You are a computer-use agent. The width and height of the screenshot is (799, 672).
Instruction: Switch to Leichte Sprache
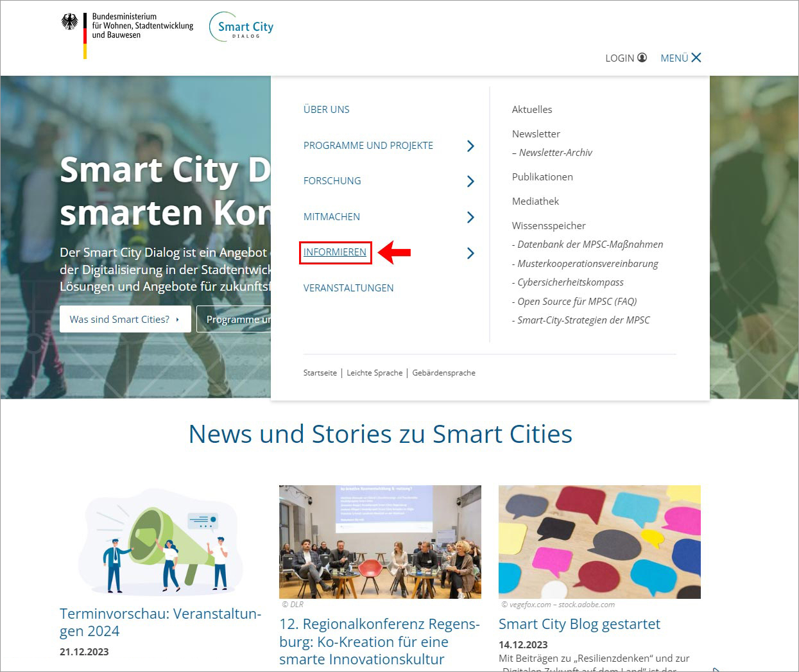375,373
